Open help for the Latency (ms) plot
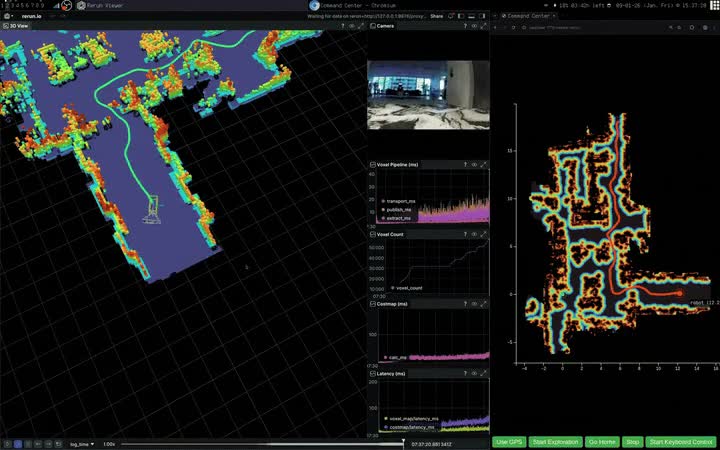The width and height of the screenshot is (720, 450). click(465, 374)
